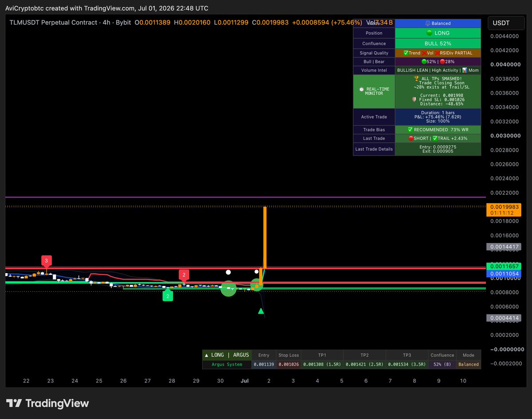
Task: Click the TP1 value 0.001308 (1.5R)
Action: [322, 364]
